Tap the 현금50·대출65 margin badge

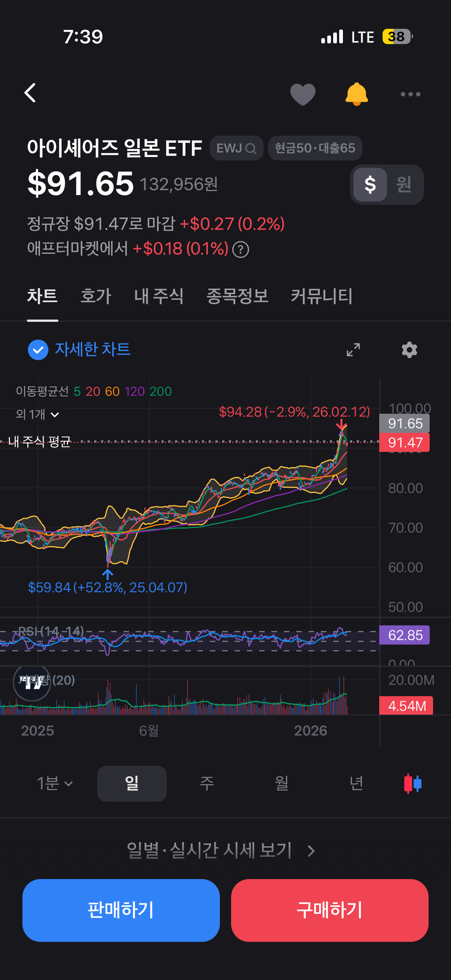point(315,148)
